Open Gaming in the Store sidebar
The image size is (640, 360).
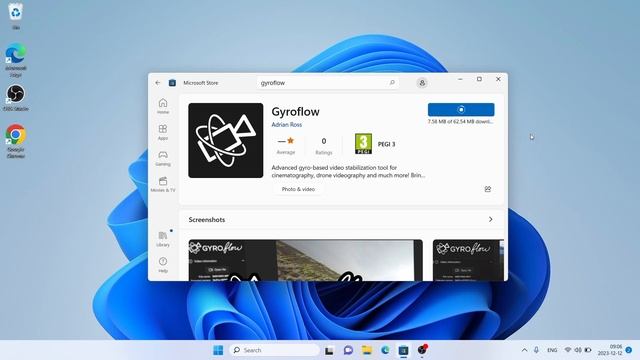coord(163,158)
